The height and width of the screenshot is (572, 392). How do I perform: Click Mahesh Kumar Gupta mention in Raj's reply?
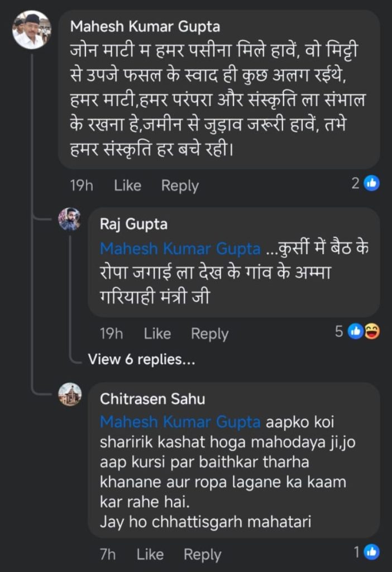[180, 249]
